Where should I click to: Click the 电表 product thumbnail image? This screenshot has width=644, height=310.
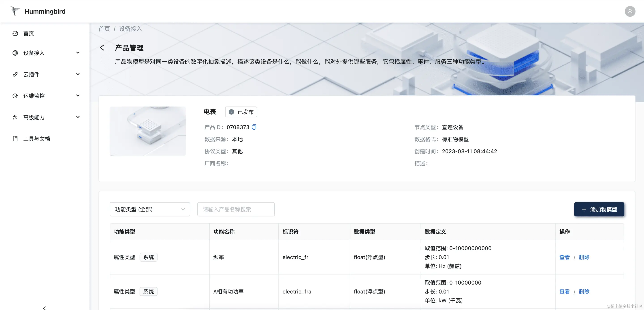click(147, 131)
